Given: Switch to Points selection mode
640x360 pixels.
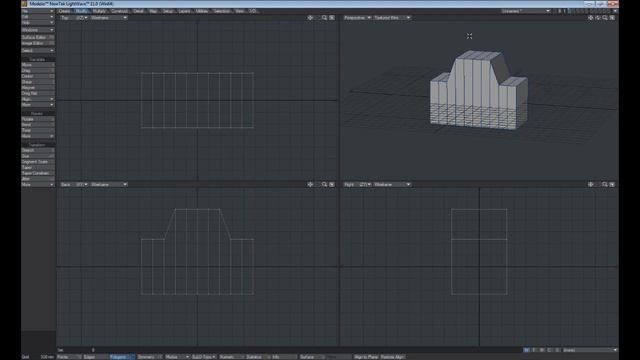Looking at the screenshot, I should (69, 357).
